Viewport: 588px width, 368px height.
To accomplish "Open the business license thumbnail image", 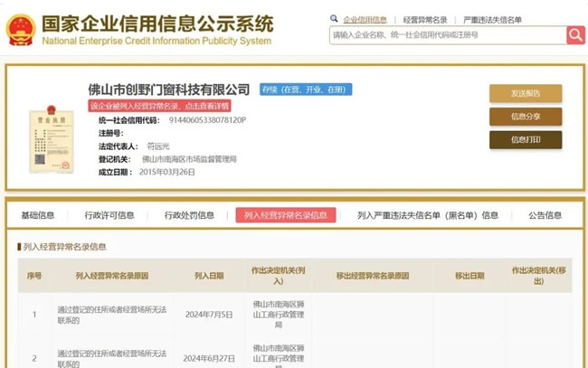I will pos(52,139).
